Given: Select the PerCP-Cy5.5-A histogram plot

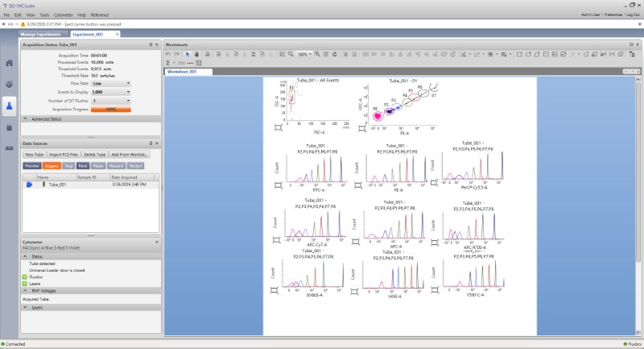Looking at the screenshot, I should (473, 165).
